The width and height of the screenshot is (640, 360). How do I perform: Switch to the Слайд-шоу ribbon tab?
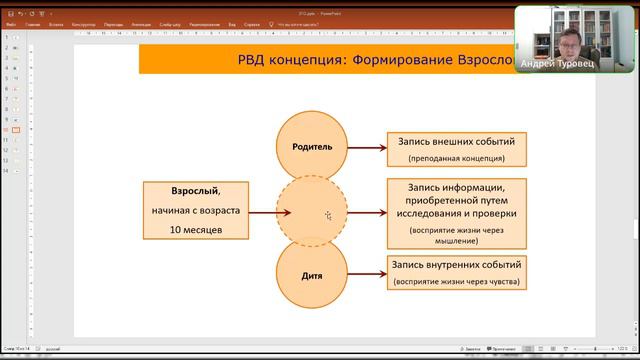[x=170, y=24]
